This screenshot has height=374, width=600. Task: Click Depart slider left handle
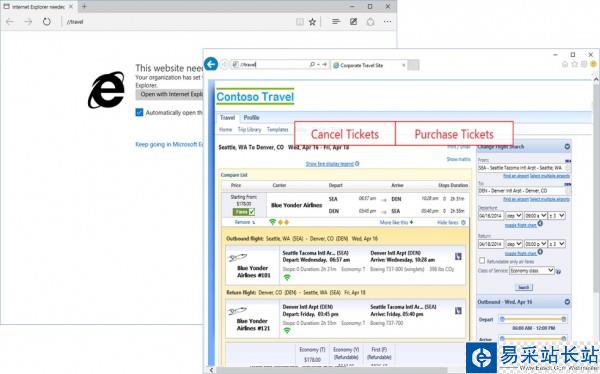click(502, 318)
